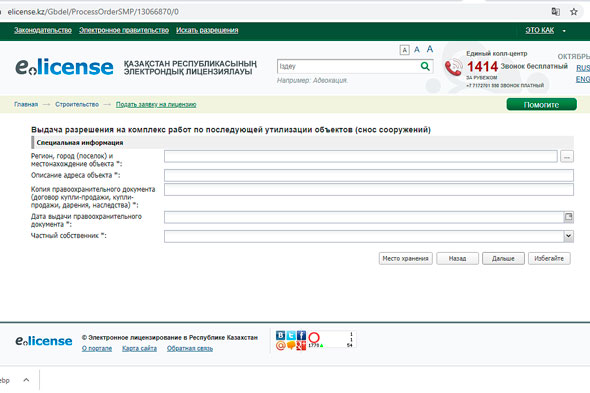Click the Назад button
The height and width of the screenshot is (393, 590).
click(x=458, y=259)
